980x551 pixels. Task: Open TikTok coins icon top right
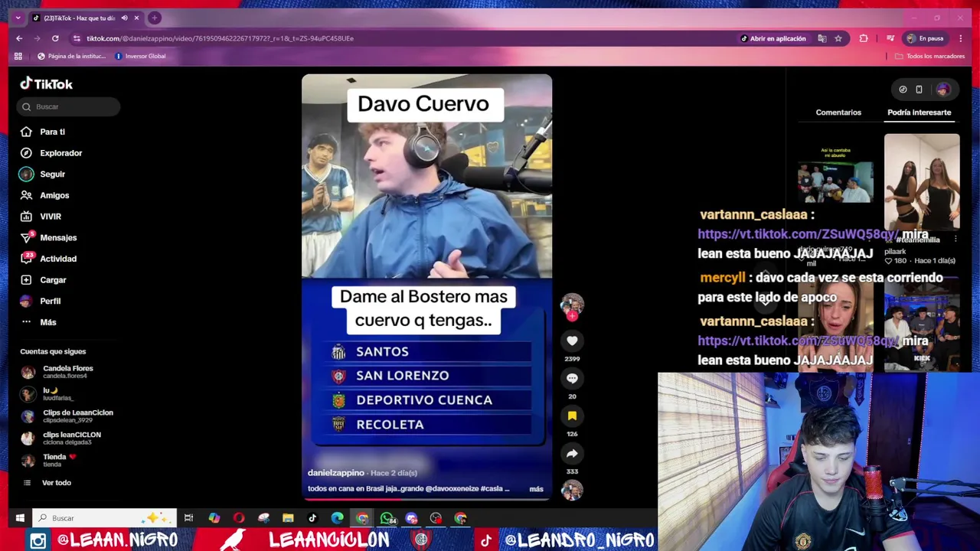click(x=903, y=90)
